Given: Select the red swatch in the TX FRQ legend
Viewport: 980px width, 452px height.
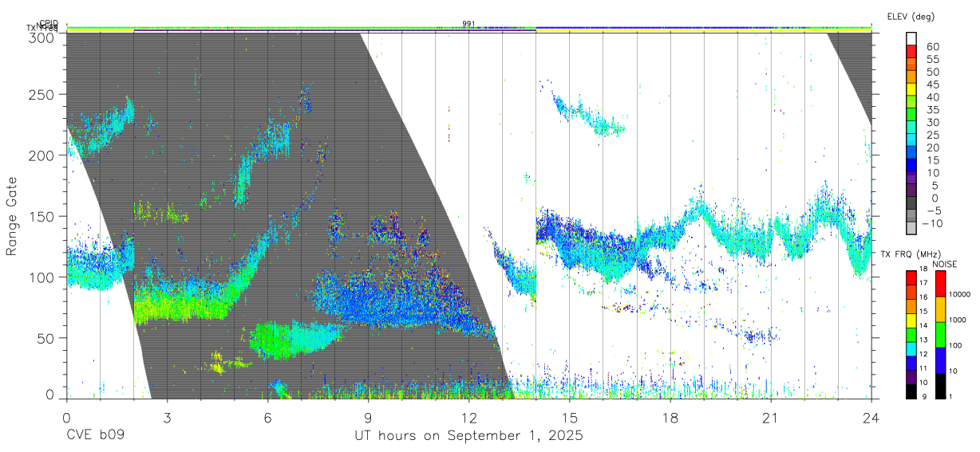Looking at the screenshot, I should pos(911,277).
